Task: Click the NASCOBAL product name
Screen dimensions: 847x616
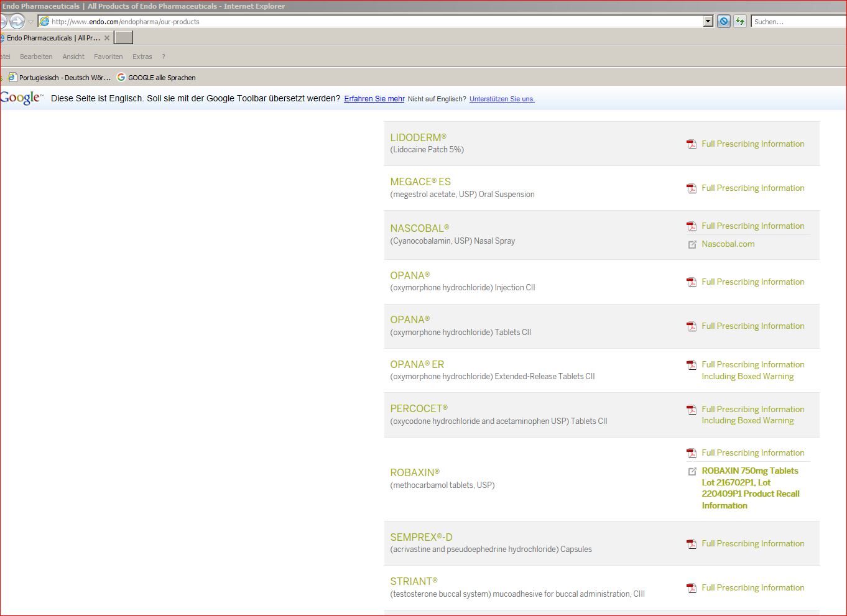Action: coord(420,229)
